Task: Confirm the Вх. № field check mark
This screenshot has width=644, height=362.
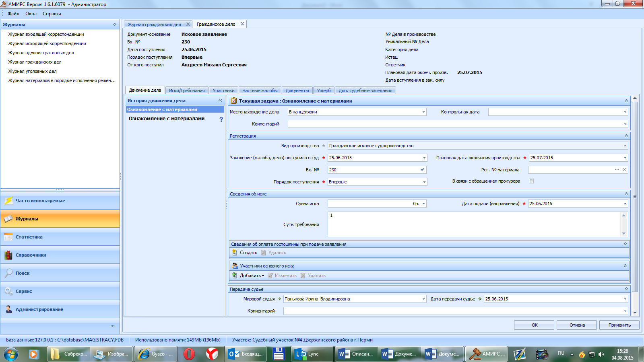Action: click(422, 170)
